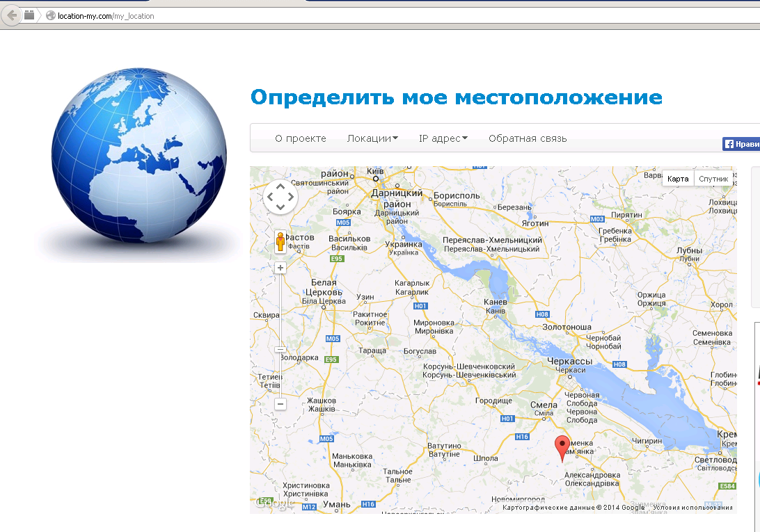Click the globe site identity icon

coord(50,15)
